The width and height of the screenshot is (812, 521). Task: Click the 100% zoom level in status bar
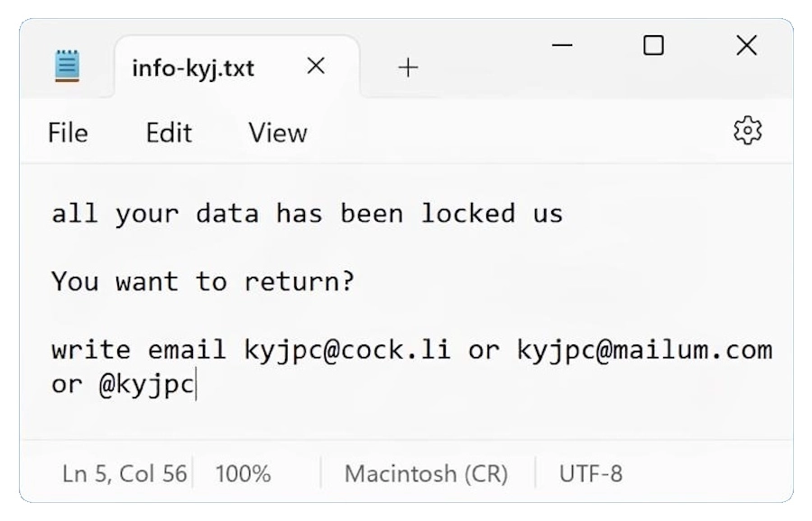click(x=243, y=473)
